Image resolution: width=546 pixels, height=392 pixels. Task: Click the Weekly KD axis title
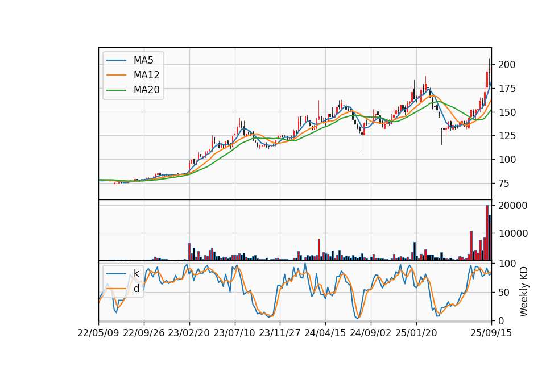(524, 292)
